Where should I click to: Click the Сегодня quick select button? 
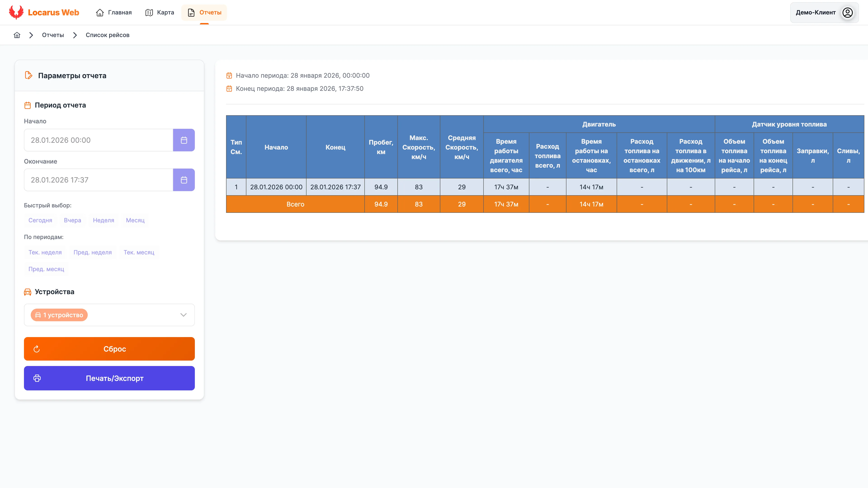pos(40,220)
